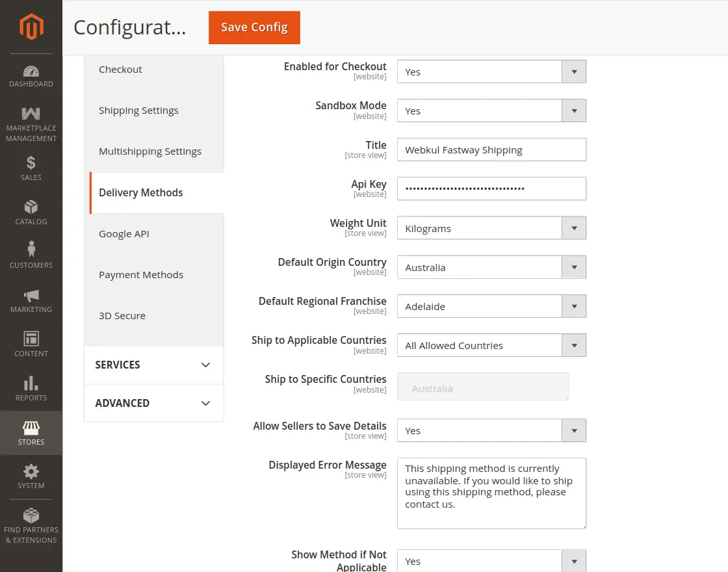This screenshot has height=572, width=728.
Task: Switch to the Payment Methods settings
Action: tap(141, 274)
